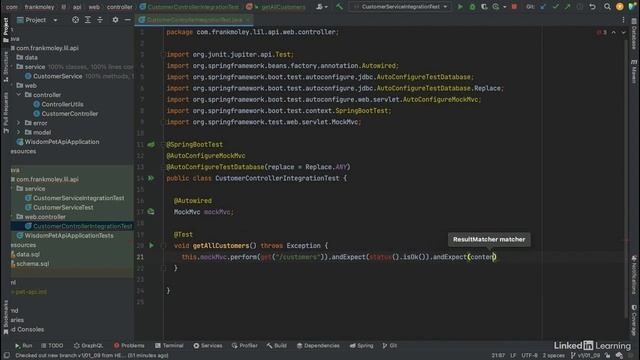Run the test class from the line 14 gutter

tap(151, 178)
